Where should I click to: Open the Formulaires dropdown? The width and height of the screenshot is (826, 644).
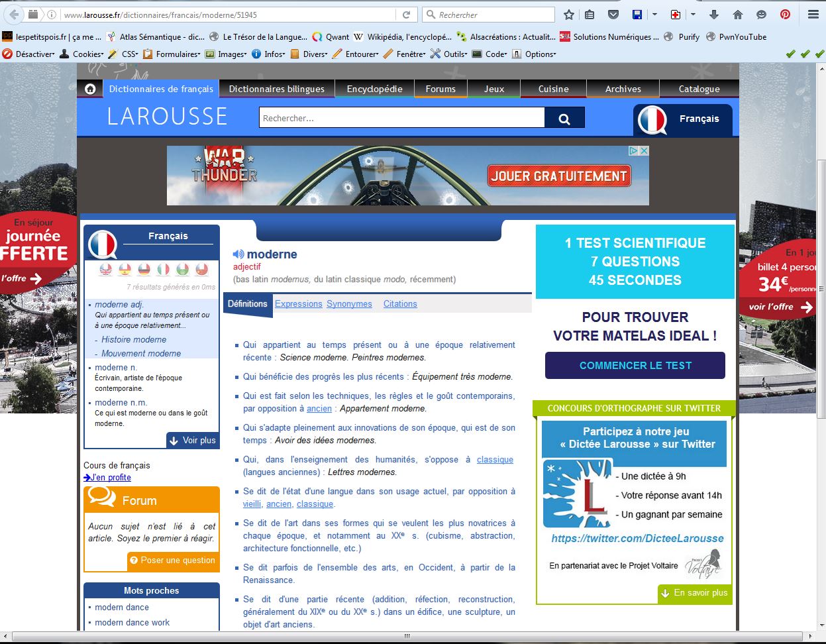(172, 54)
